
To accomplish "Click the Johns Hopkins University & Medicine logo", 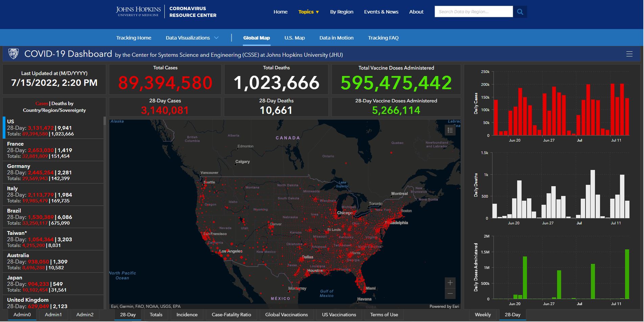I will [x=138, y=11].
